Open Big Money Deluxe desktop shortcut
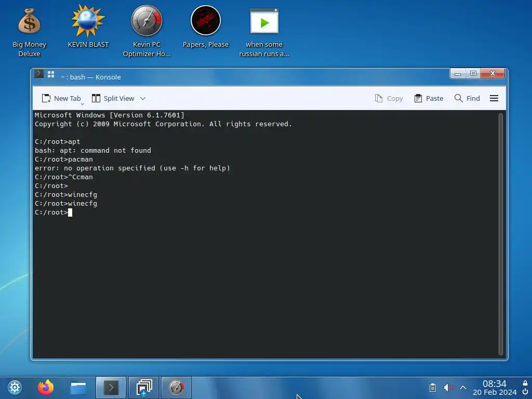Screen dimensions: 532x399 [x=29, y=32]
